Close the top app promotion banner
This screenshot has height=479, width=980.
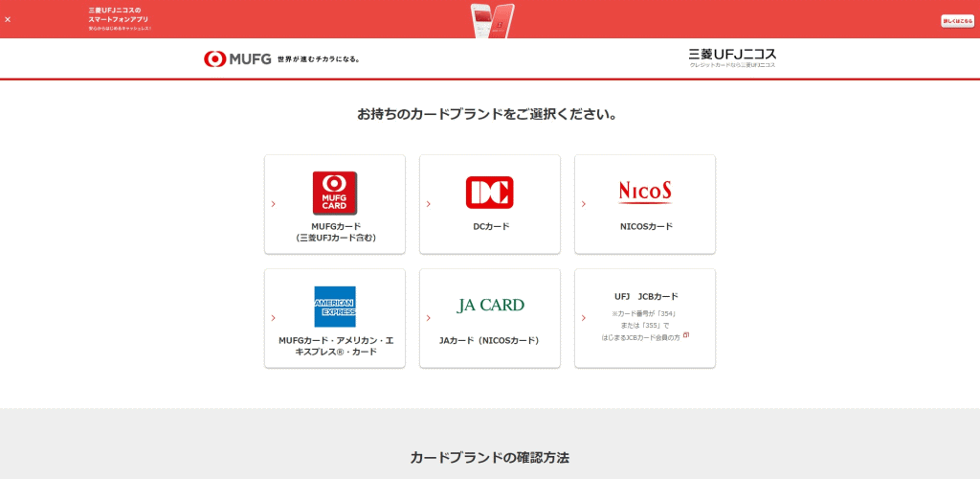(8, 19)
